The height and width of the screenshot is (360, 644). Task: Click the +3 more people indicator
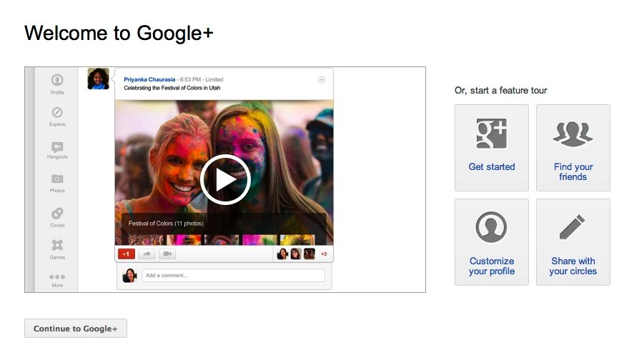pos(323,254)
